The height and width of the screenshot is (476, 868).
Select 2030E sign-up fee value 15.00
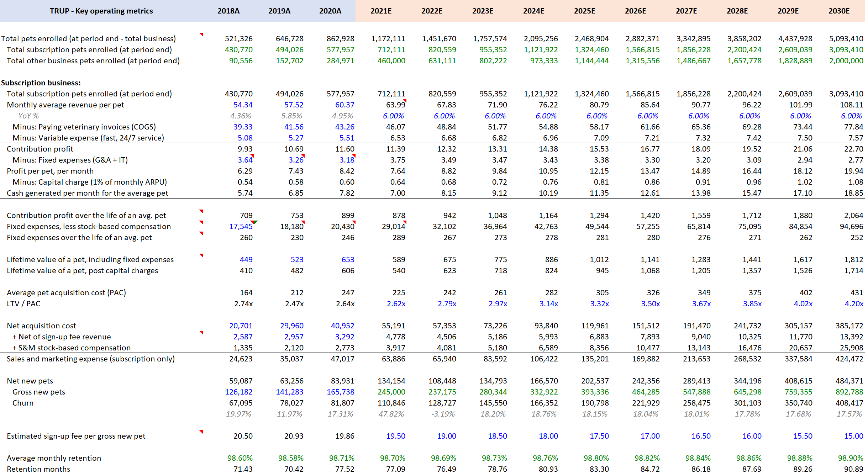[x=853, y=436]
